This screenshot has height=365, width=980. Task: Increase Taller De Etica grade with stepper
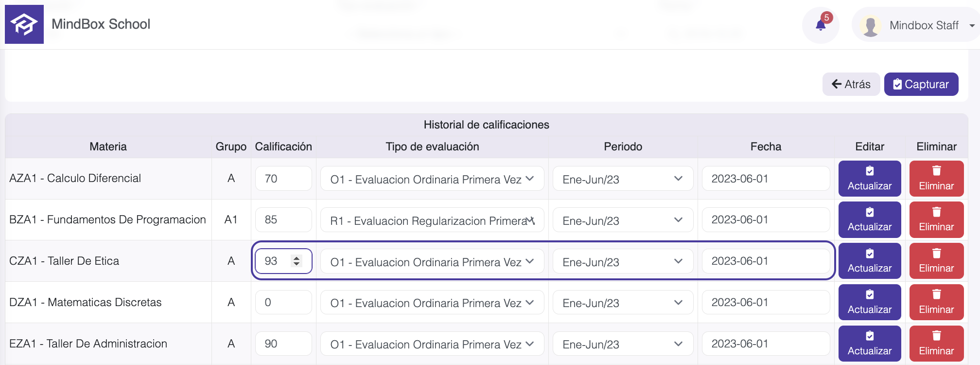297,257
